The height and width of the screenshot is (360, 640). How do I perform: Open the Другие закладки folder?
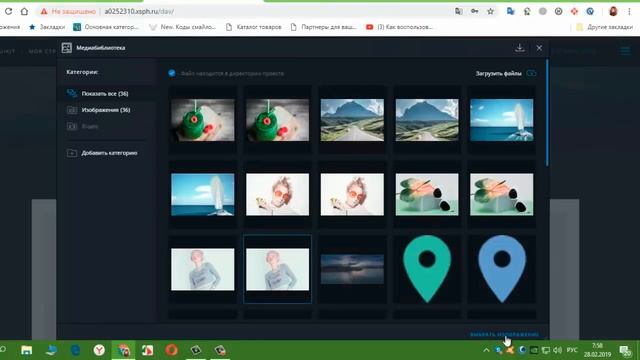604,27
